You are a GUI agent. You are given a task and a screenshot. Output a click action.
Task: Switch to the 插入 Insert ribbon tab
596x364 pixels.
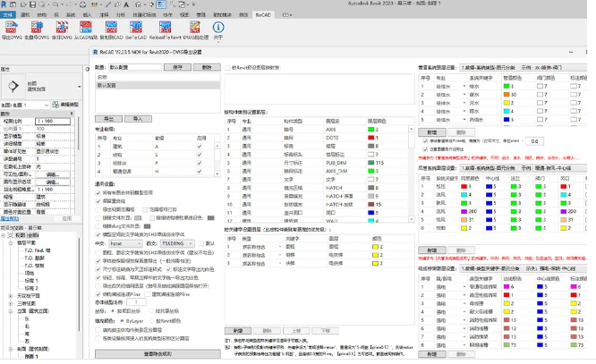pos(88,15)
